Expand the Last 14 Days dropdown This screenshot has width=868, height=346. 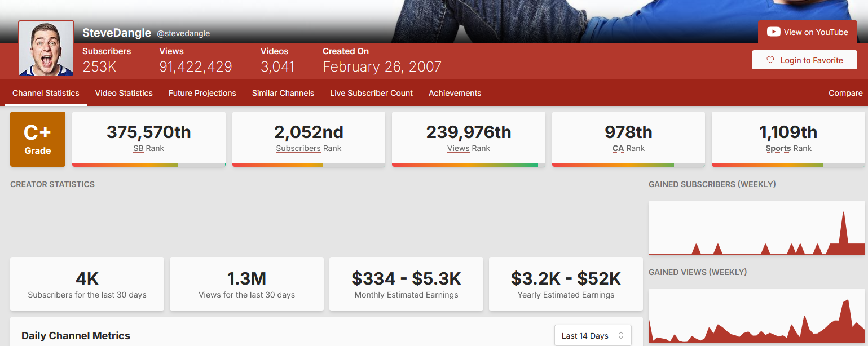593,336
